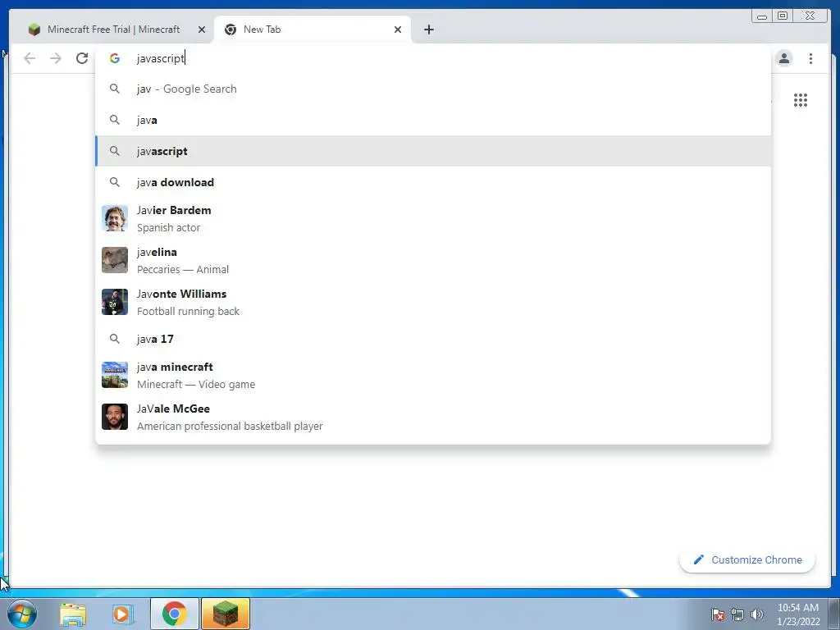Image resolution: width=840 pixels, height=630 pixels.
Task: Click the taskbar clock showing 10:54 AM
Action: point(798,614)
